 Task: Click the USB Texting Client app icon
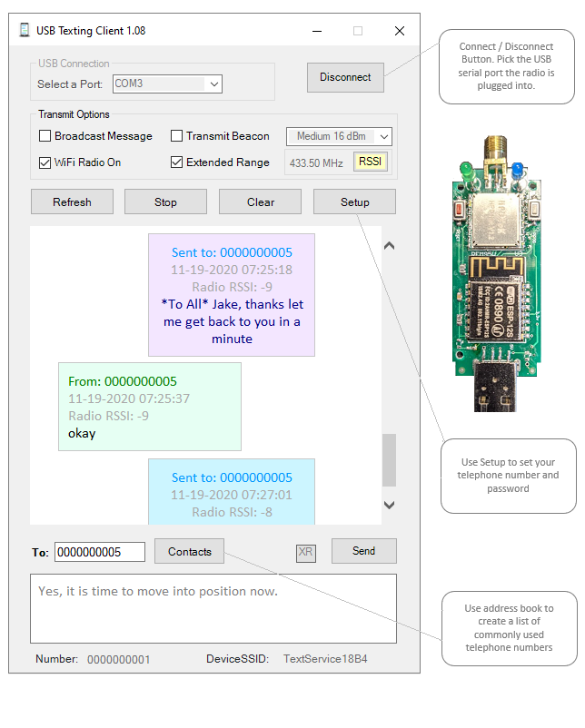25,30
